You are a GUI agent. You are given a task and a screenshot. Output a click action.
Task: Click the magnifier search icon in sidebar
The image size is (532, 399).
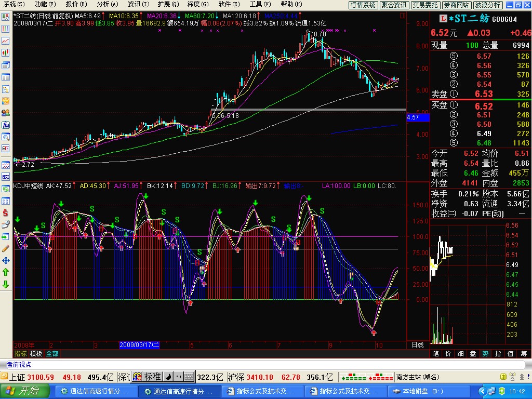[x=5, y=137]
